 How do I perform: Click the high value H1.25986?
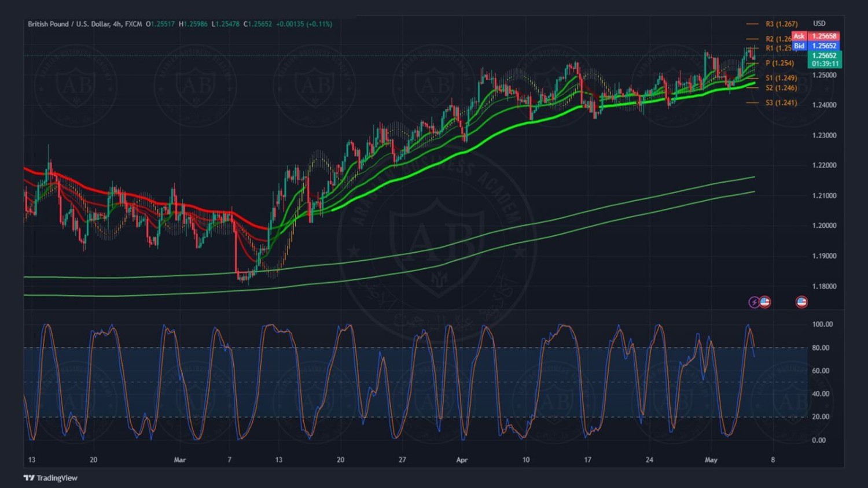[x=193, y=24]
